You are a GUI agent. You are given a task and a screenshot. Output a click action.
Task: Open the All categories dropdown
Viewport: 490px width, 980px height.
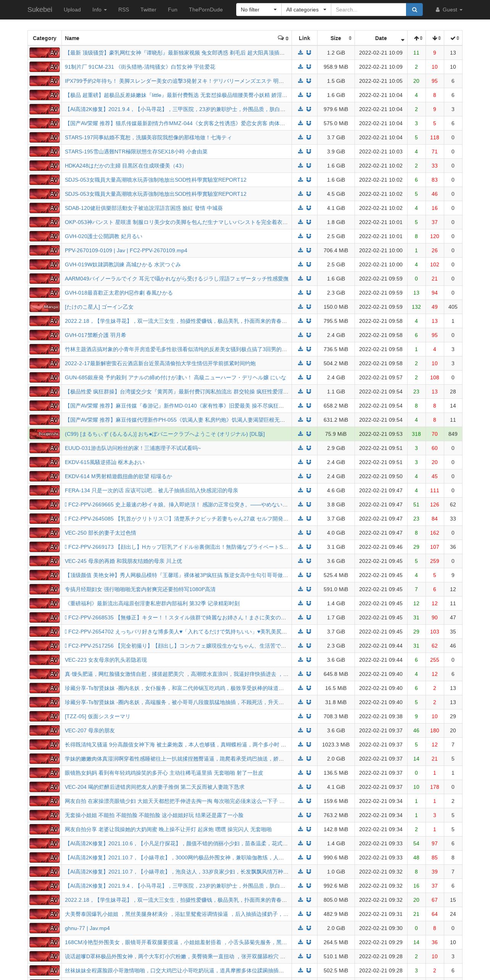306,10
